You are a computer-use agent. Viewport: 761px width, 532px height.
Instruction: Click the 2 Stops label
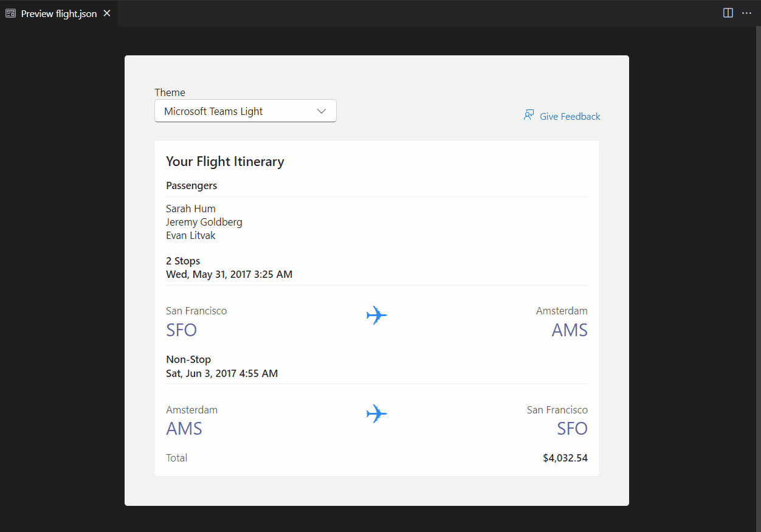pyautogui.click(x=183, y=261)
